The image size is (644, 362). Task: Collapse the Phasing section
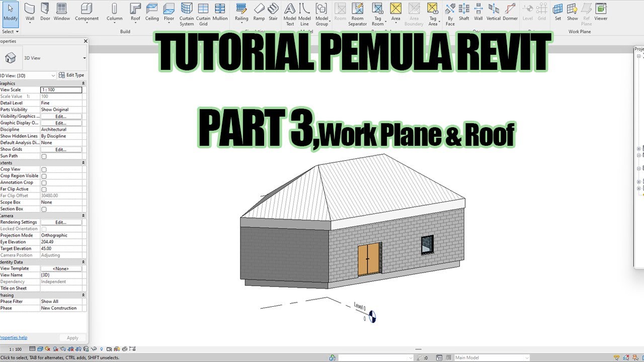click(x=84, y=295)
